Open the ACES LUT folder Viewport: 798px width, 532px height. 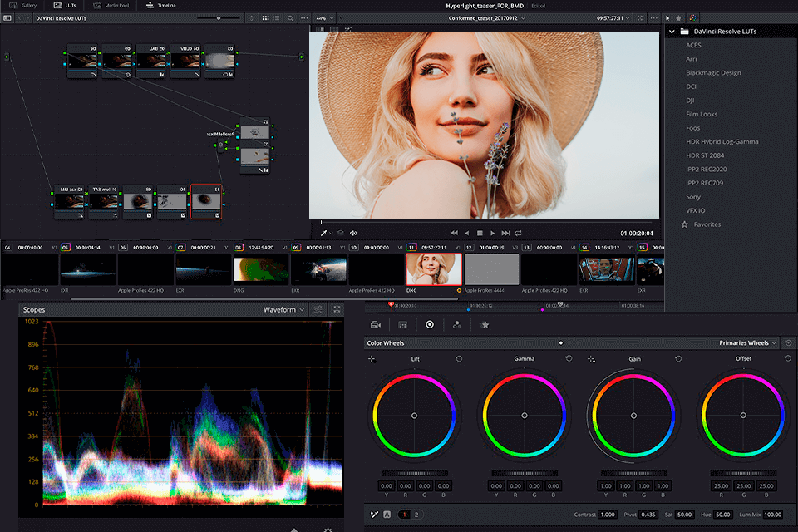pos(693,46)
